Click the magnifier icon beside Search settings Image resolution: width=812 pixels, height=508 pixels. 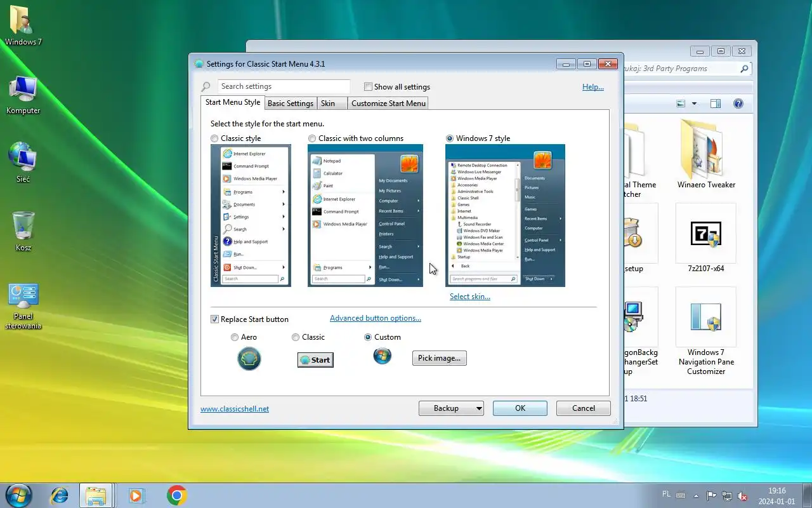[x=206, y=87]
